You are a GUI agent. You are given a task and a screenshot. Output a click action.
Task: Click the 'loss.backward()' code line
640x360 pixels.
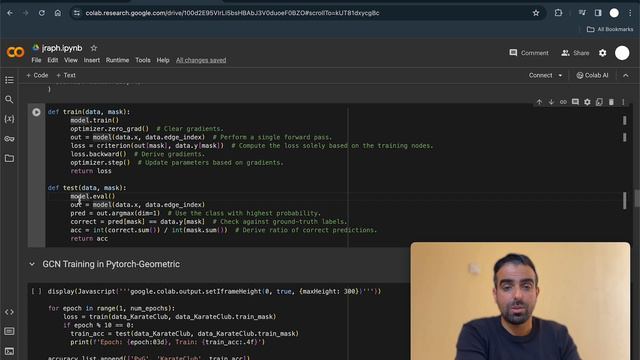tap(98, 154)
